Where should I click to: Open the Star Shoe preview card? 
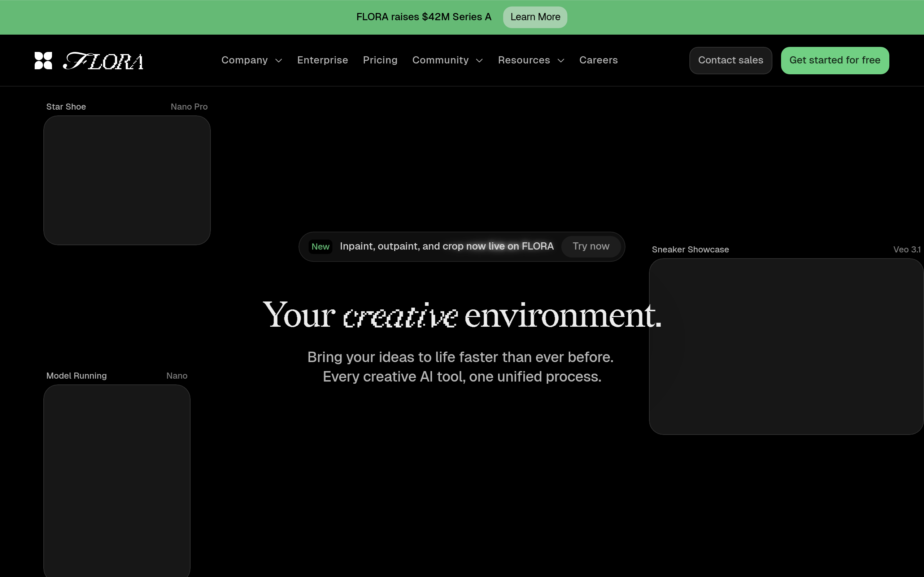(127, 180)
